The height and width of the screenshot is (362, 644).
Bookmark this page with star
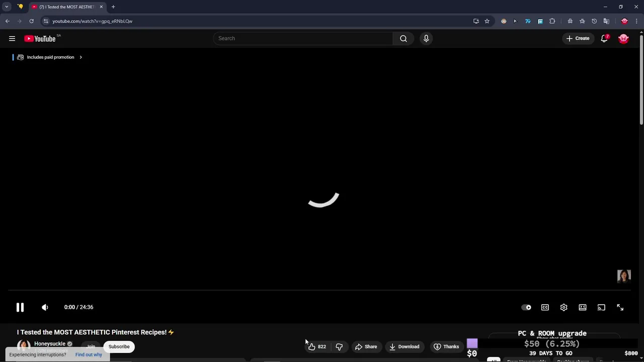pos(487,21)
